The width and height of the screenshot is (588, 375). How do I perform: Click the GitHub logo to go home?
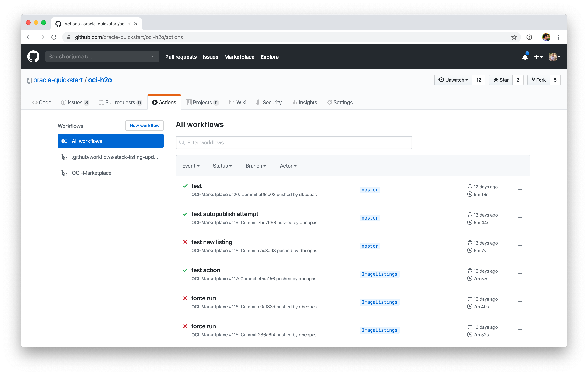coord(33,56)
